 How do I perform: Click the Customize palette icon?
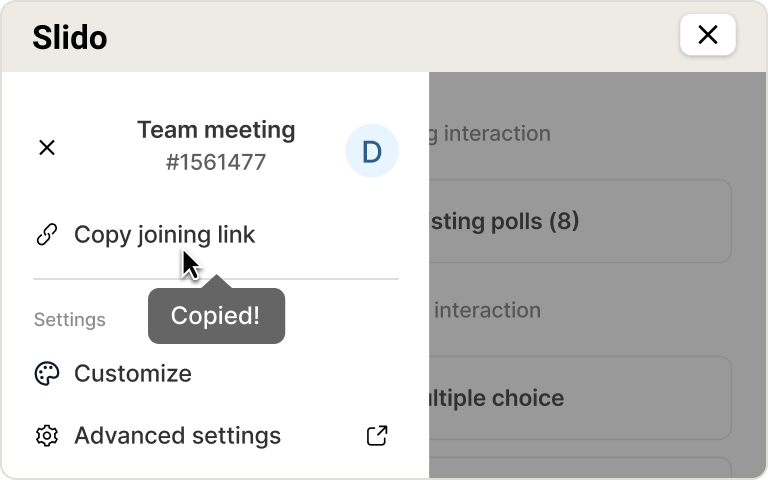point(46,374)
